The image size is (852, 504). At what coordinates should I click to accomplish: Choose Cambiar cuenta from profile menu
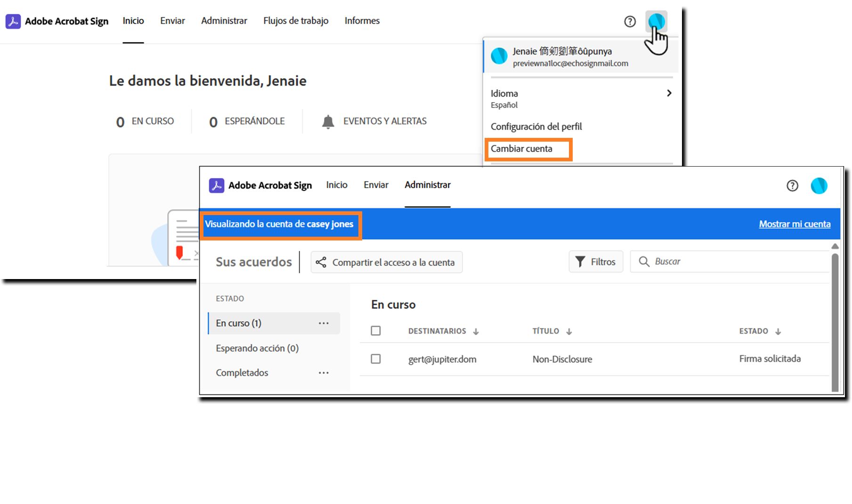[521, 149]
